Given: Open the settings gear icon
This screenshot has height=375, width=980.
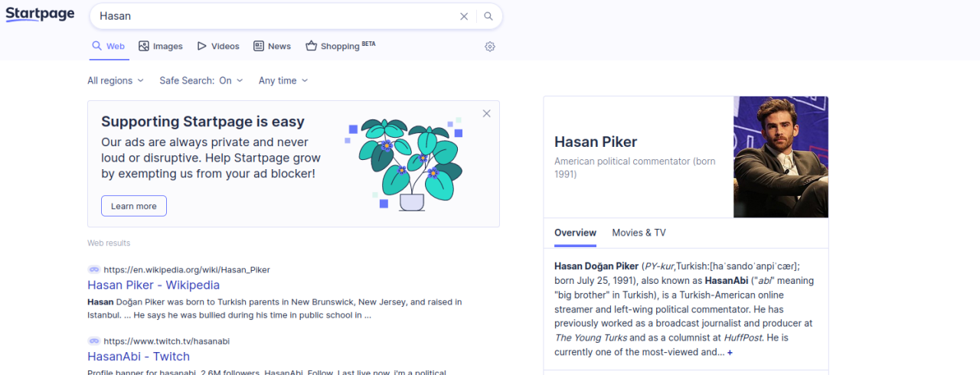Looking at the screenshot, I should (490, 47).
